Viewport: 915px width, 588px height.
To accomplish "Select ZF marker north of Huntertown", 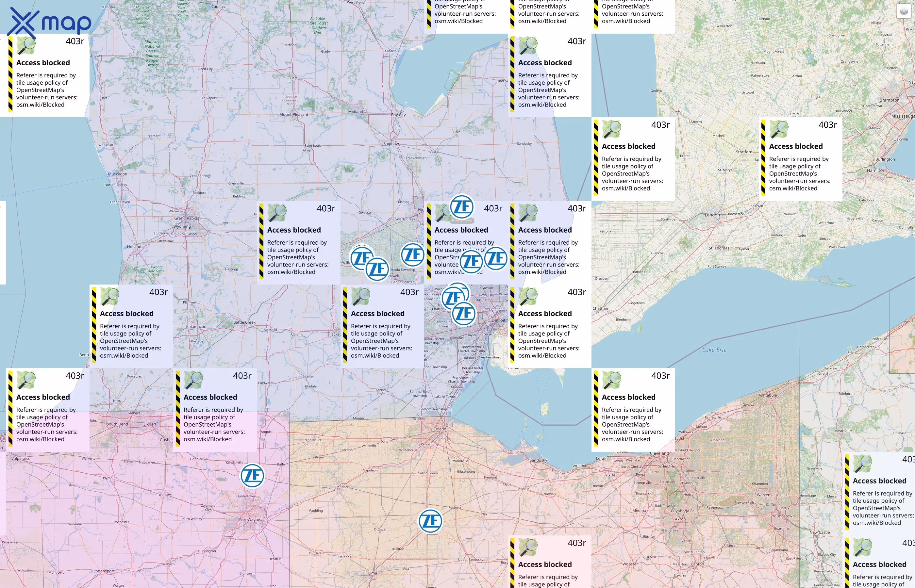I will [x=252, y=476].
